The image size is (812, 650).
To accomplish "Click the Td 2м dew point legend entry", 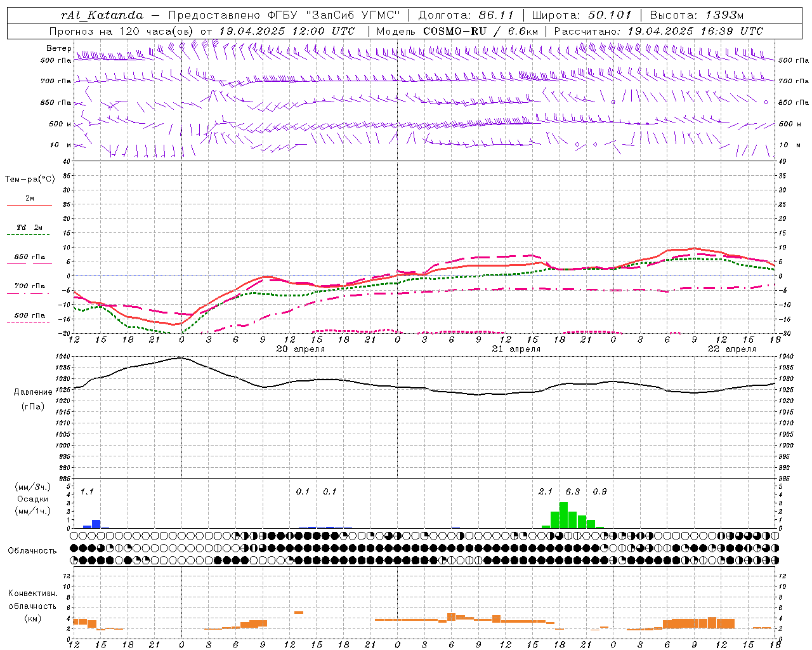I will [x=30, y=230].
